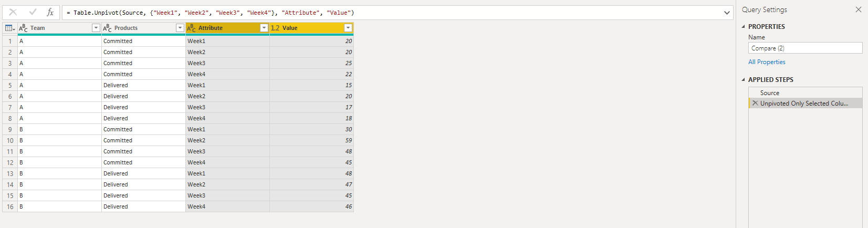The width and height of the screenshot is (868, 228).
Task: Click Value cell 15 in row 5
Action: point(311,85)
